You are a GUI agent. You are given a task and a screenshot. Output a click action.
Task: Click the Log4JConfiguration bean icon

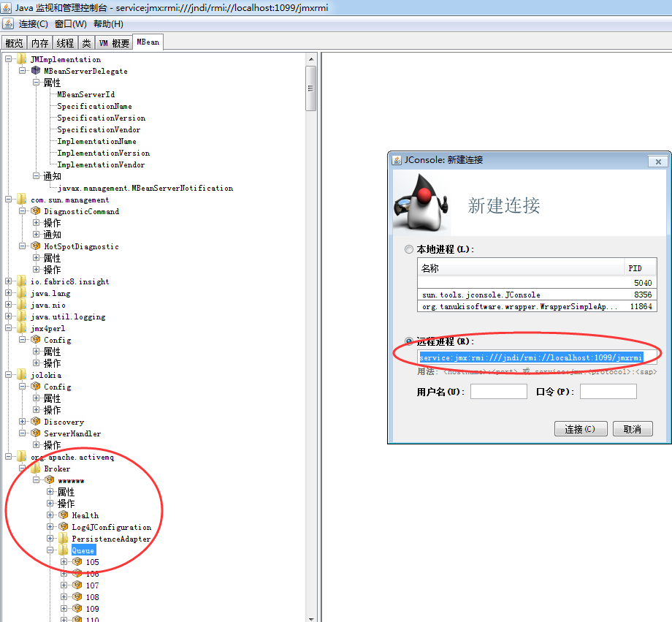[64, 526]
